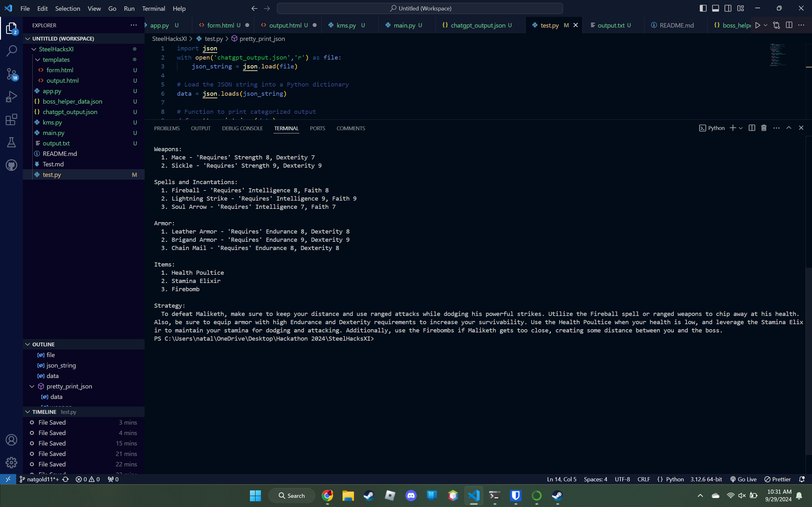Click the Run Python File play button
The height and width of the screenshot is (507, 812).
tap(758, 25)
